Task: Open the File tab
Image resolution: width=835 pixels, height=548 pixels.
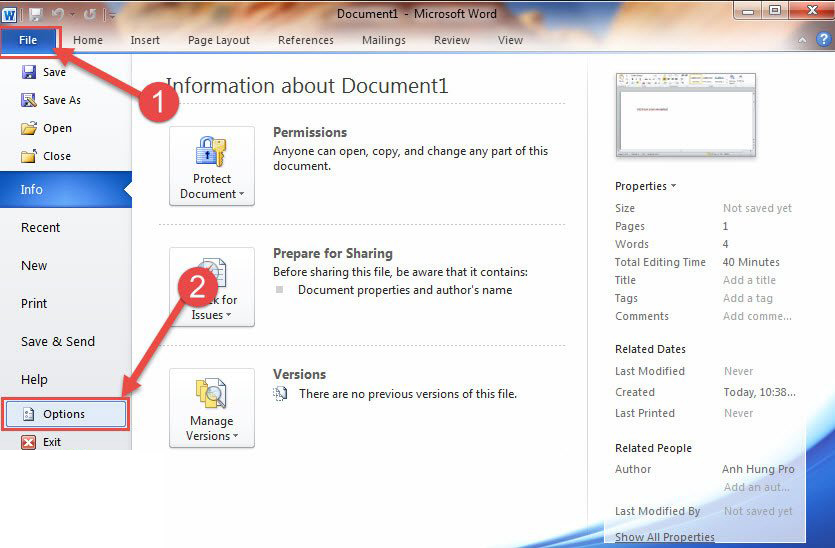Action: [28, 40]
